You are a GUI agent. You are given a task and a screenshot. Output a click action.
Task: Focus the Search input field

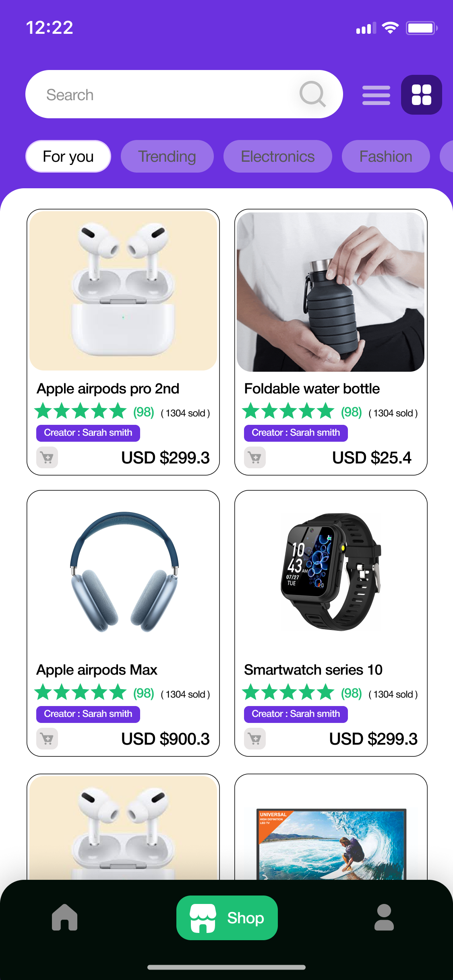click(184, 94)
